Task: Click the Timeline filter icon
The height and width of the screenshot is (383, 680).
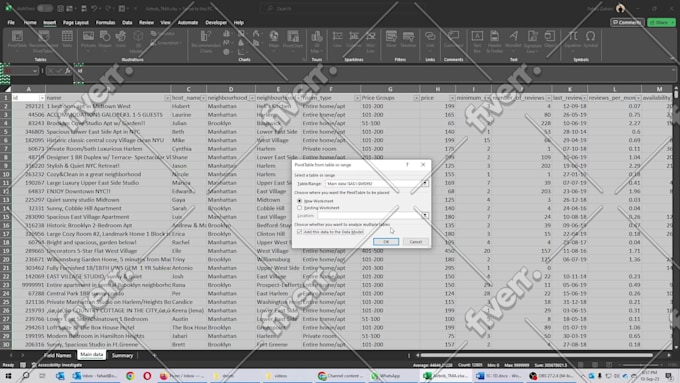Action: tap(408, 39)
